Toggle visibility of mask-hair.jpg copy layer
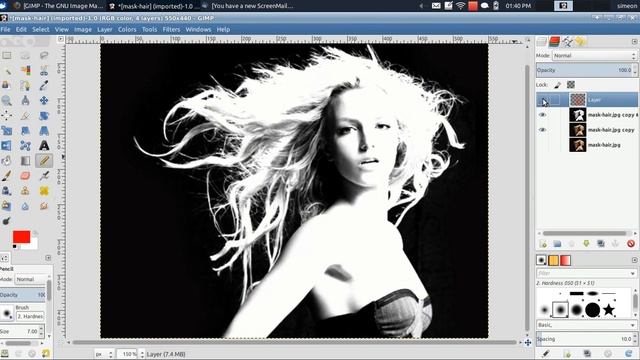This screenshot has height=360, width=640. click(x=542, y=130)
